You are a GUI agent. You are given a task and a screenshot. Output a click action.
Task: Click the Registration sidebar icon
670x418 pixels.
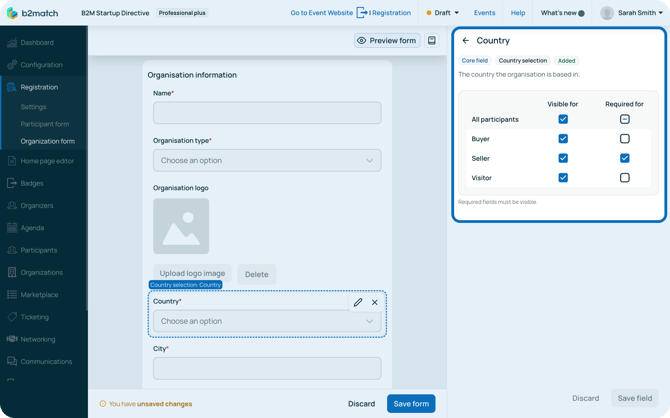coord(12,87)
